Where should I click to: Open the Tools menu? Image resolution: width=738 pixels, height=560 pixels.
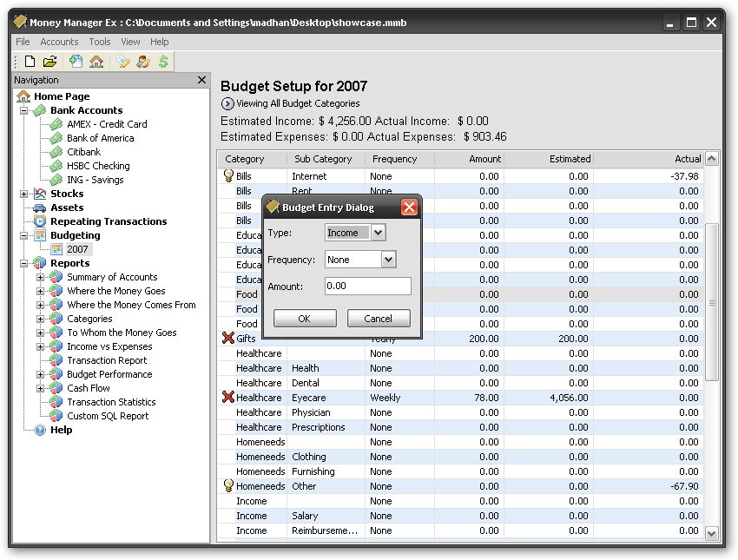coord(100,42)
